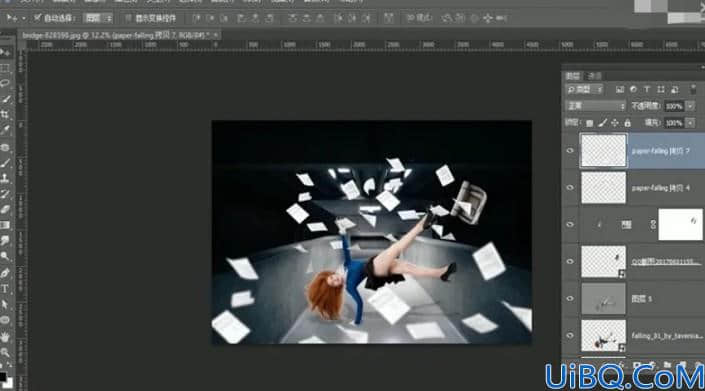Image resolution: width=705 pixels, height=391 pixels.
Task: Open the Move tool preset picker arrow
Action: coord(23,18)
